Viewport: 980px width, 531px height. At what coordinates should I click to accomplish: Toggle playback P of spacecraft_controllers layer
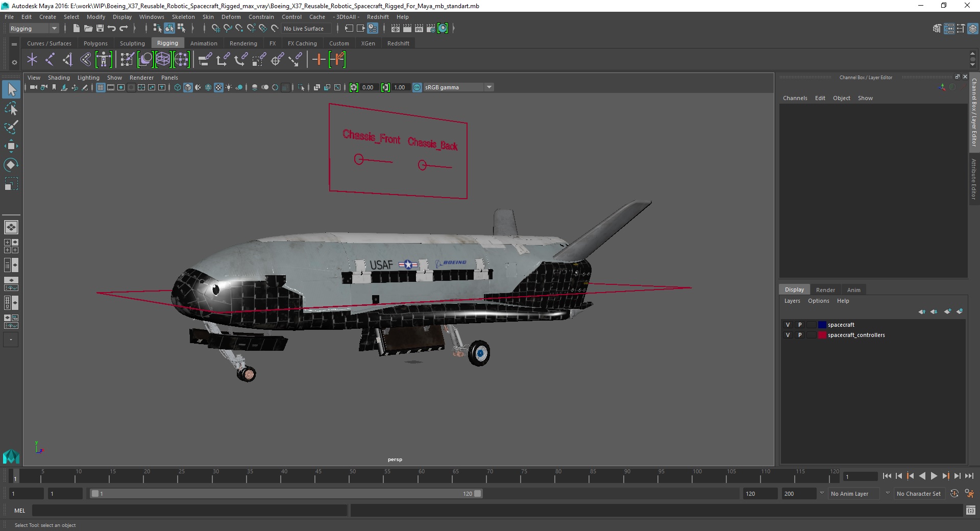(800, 335)
